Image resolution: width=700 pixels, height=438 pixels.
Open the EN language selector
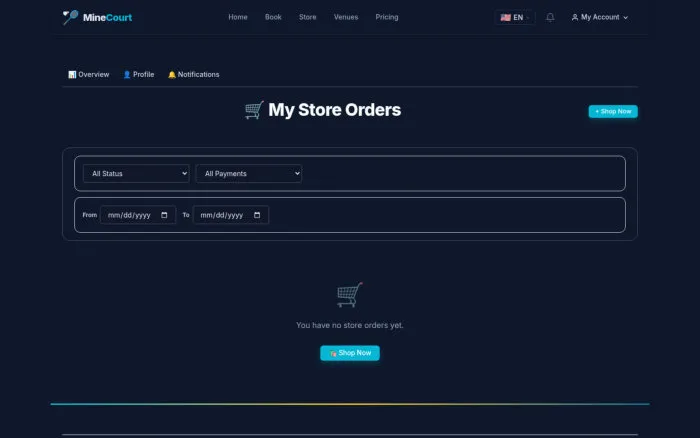coord(515,17)
